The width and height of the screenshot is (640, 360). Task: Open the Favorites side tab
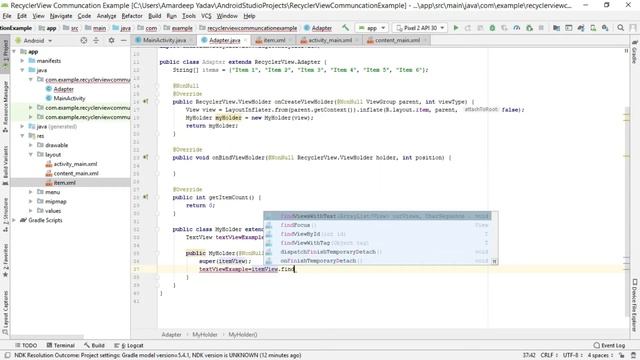(5, 260)
